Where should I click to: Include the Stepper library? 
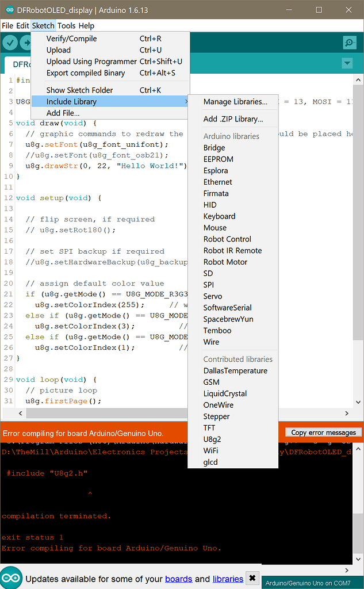pos(233,416)
